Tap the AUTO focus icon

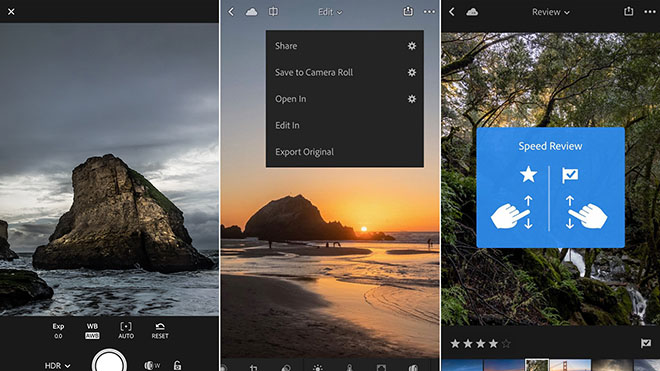click(x=126, y=331)
